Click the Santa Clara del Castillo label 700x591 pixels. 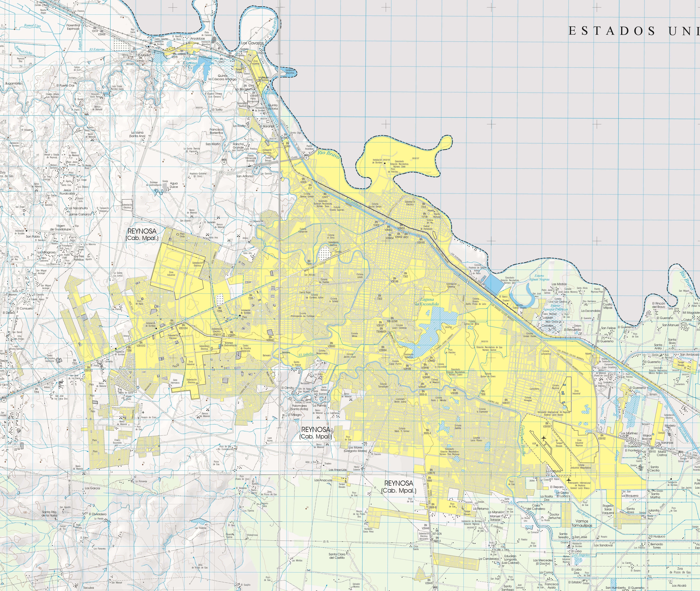click(x=337, y=556)
